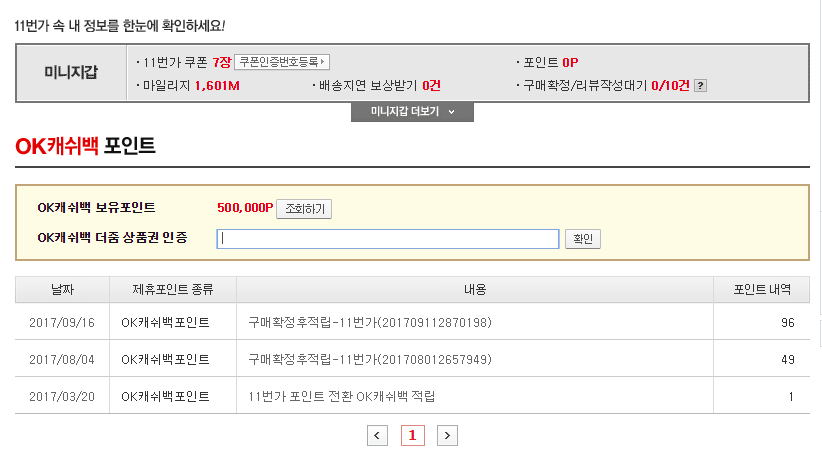Image resolution: width=822 pixels, height=452 pixels.
Task: Focus the OK캐쉬백 더줌 상품권 인증 field
Action: point(389,239)
